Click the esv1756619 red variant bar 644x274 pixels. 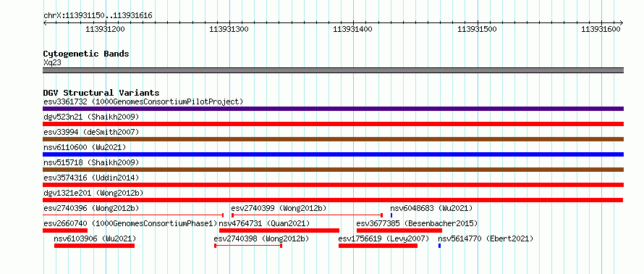[378, 246]
